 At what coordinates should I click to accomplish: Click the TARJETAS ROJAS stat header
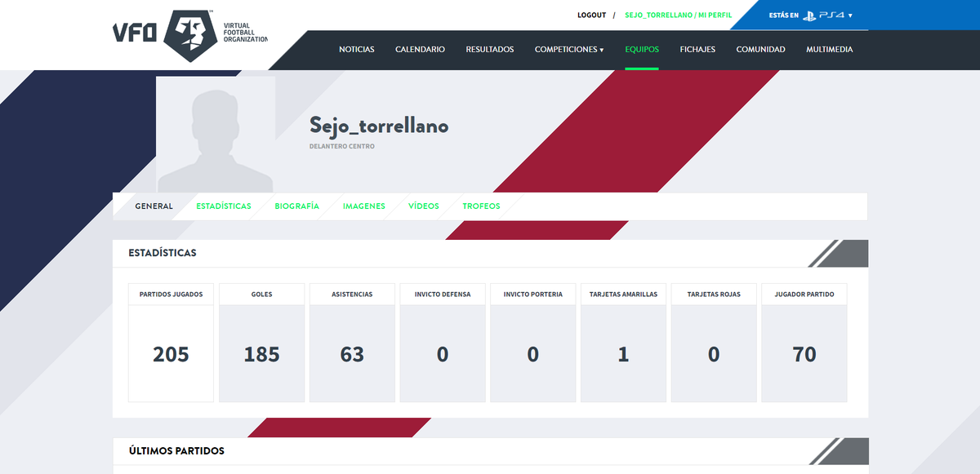click(714, 295)
